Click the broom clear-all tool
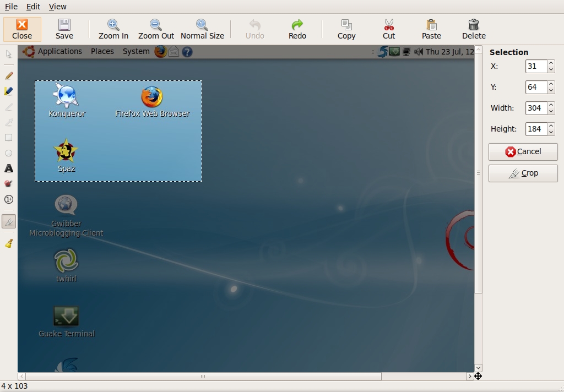Viewport: 564px width, 392px height. click(x=9, y=243)
